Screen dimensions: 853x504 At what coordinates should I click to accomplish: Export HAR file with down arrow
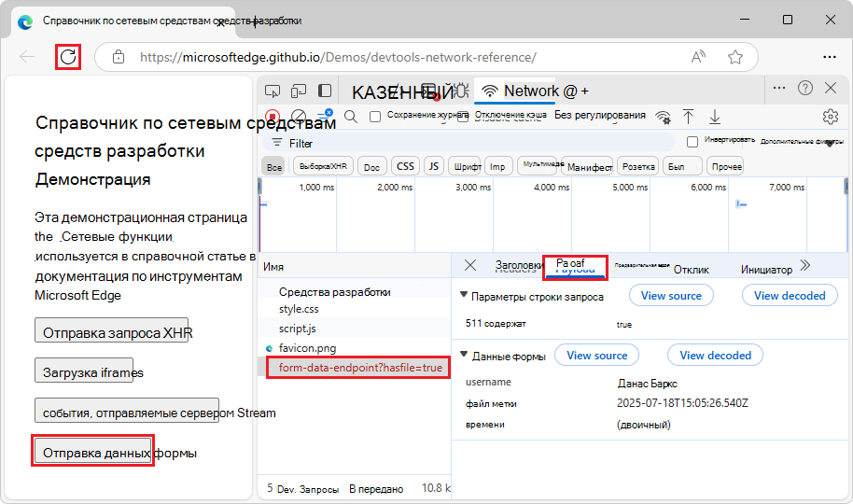coord(715,117)
